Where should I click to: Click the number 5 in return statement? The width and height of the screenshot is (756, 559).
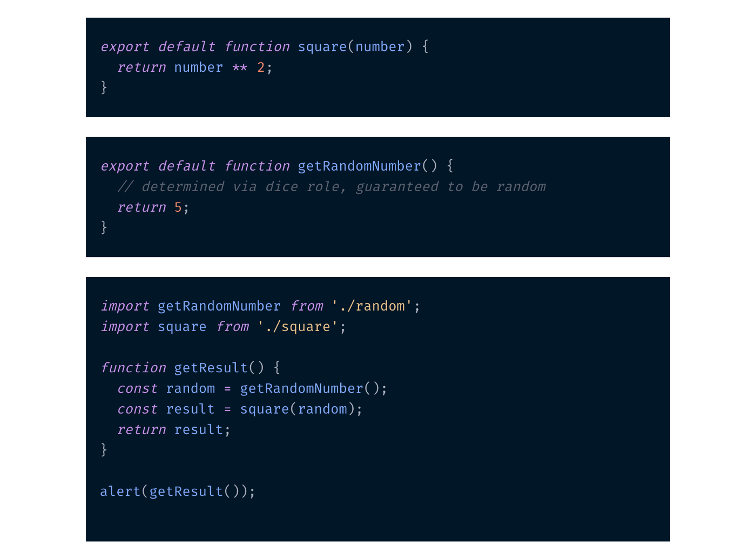pos(178,207)
